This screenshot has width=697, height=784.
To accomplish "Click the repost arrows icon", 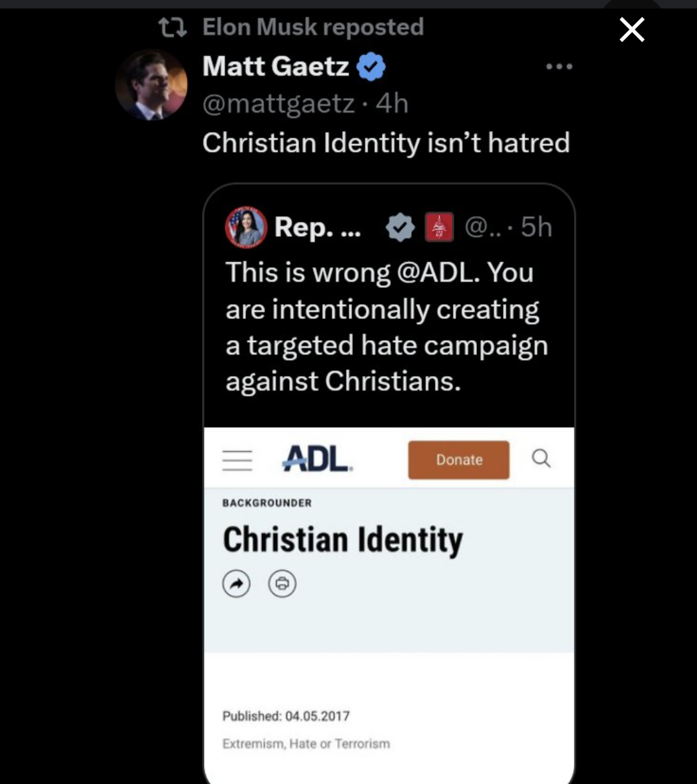I will (x=172, y=27).
